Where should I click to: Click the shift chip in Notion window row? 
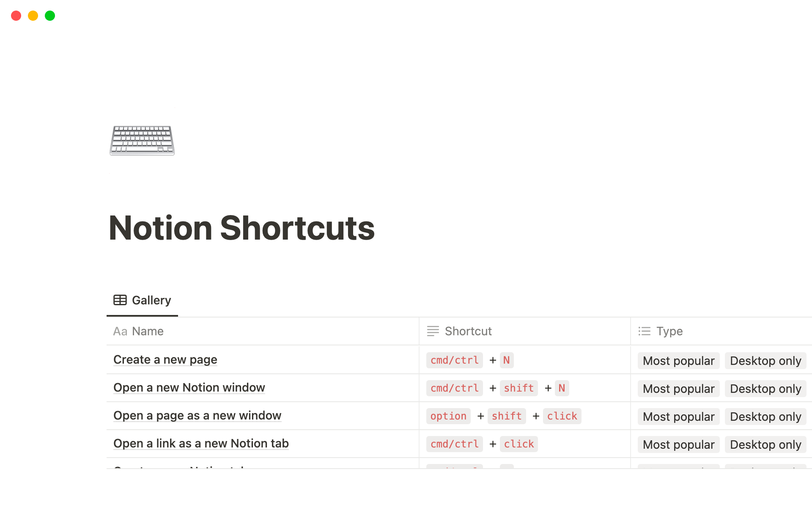[518, 388]
